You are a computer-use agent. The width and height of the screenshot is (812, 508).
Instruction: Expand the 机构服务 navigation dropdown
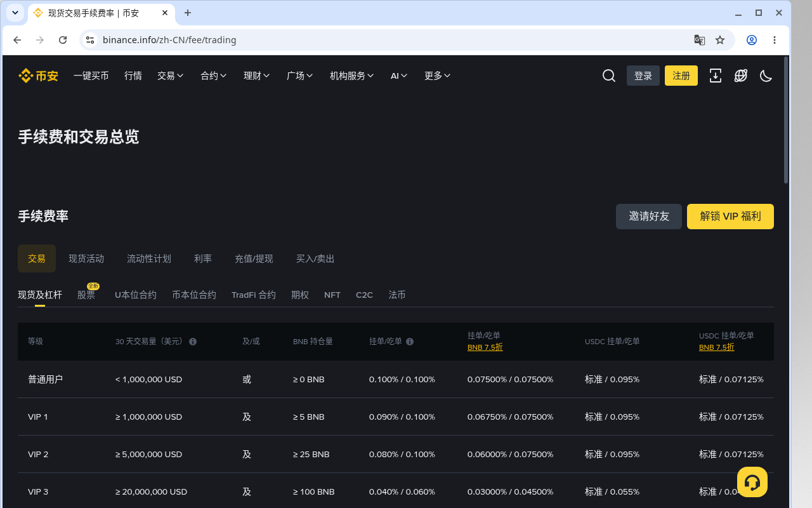point(352,76)
